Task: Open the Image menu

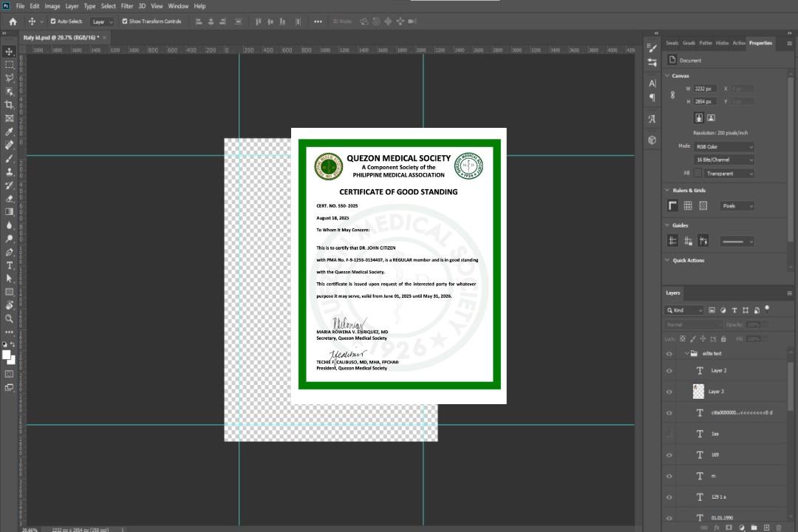Action: (x=52, y=6)
